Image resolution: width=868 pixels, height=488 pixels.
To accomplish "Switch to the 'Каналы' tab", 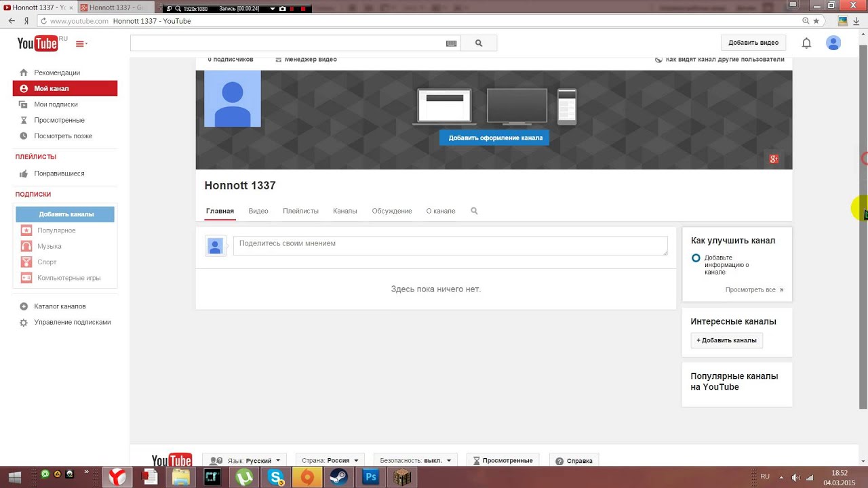I will (345, 211).
